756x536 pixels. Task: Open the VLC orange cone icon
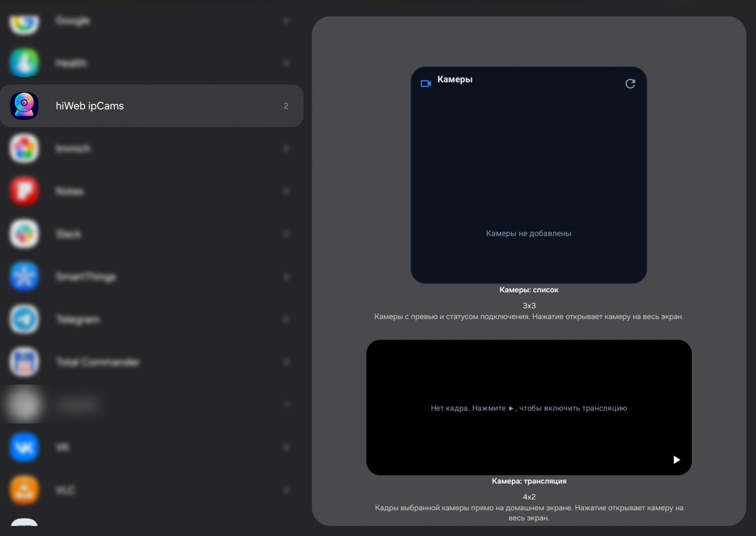click(x=24, y=490)
